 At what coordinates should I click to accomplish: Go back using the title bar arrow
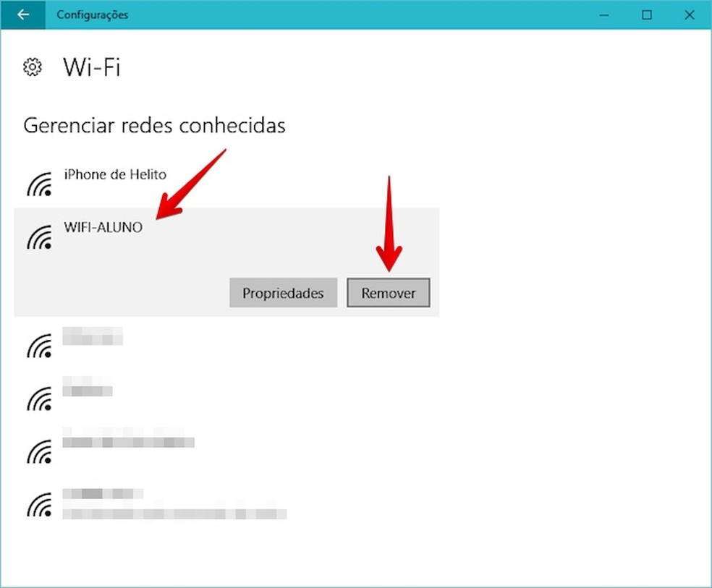point(22,14)
